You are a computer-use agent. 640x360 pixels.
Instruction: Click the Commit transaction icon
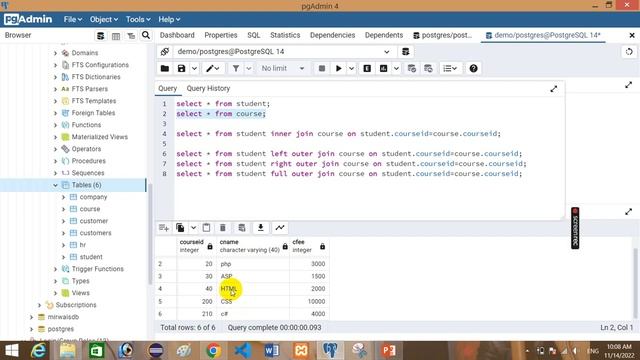point(412,69)
